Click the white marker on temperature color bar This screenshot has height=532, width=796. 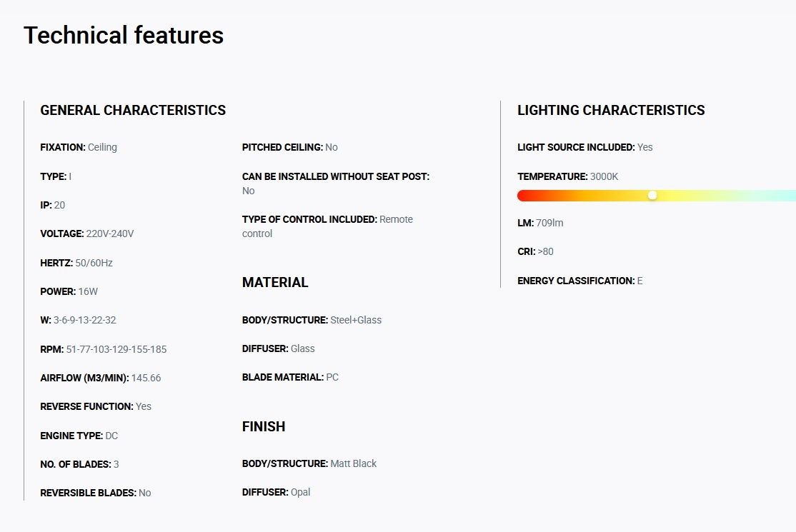652,195
